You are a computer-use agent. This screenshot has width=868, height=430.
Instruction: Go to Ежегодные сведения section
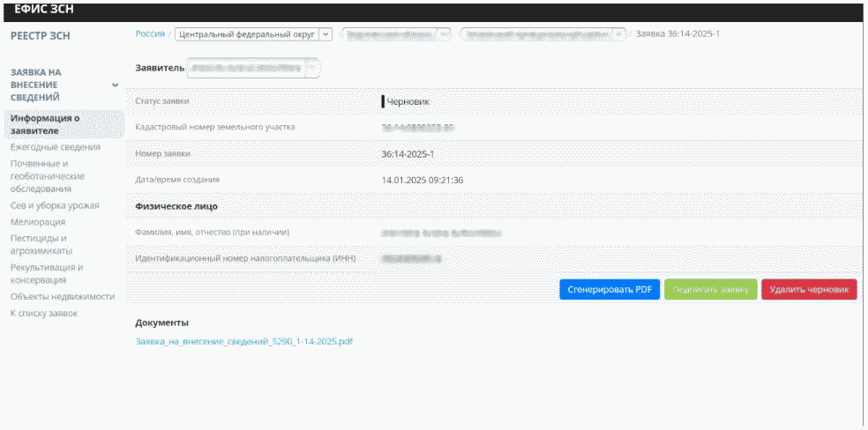[x=56, y=147]
